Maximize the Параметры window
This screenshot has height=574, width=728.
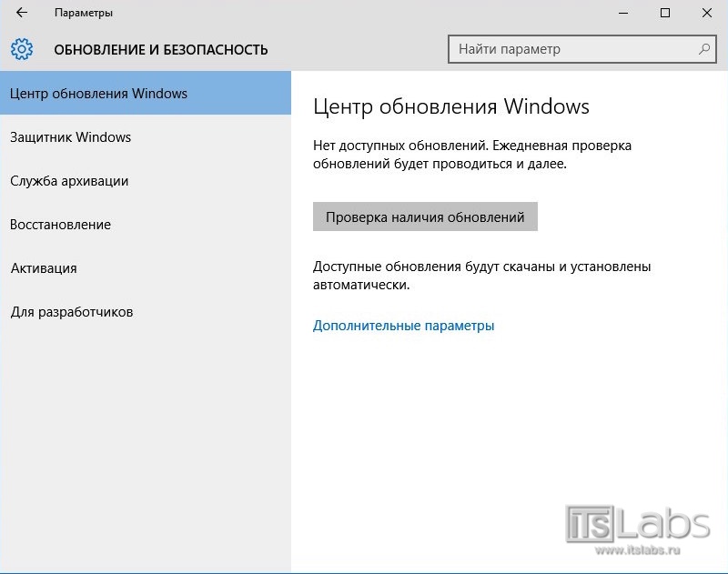pos(665,13)
